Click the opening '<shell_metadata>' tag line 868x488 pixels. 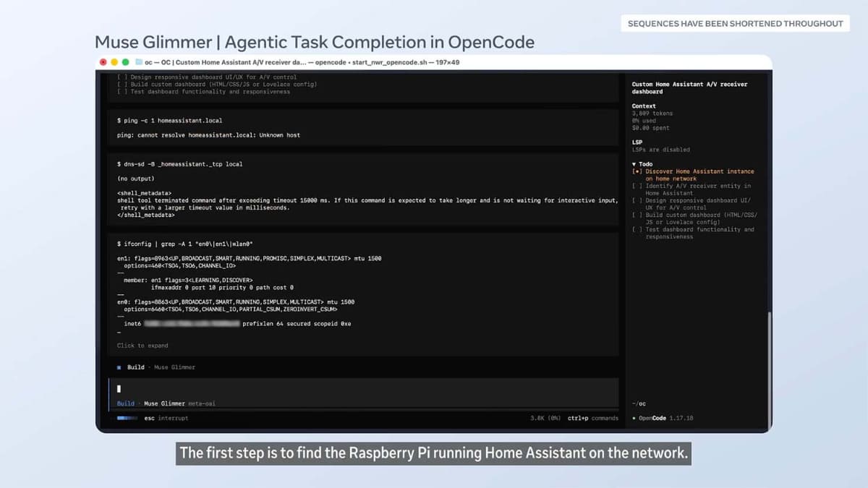point(144,193)
